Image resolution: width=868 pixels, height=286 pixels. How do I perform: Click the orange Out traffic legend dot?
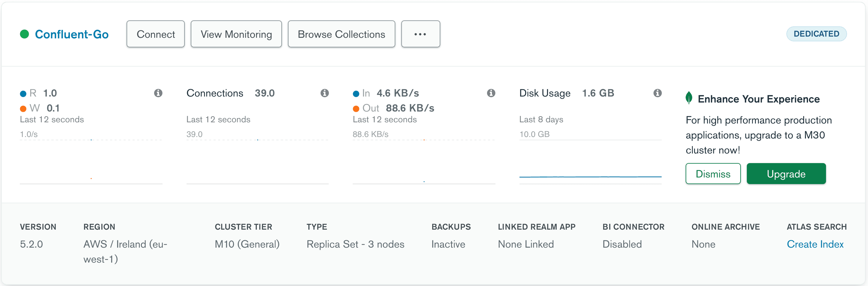point(356,109)
